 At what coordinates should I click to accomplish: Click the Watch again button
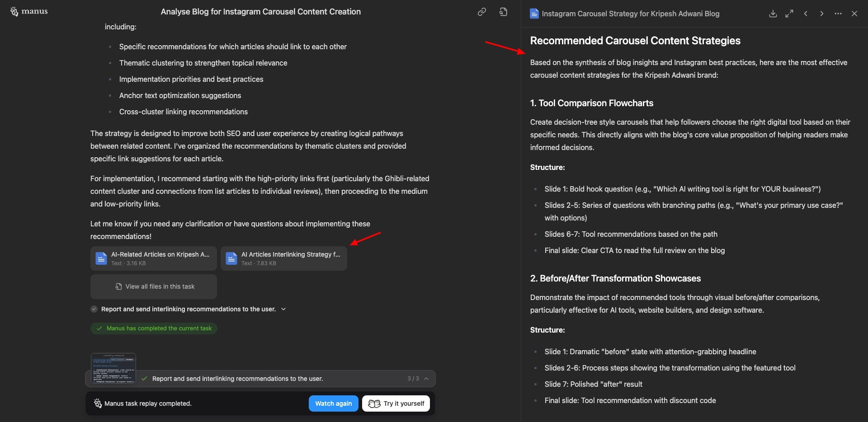[x=333, y=403]
